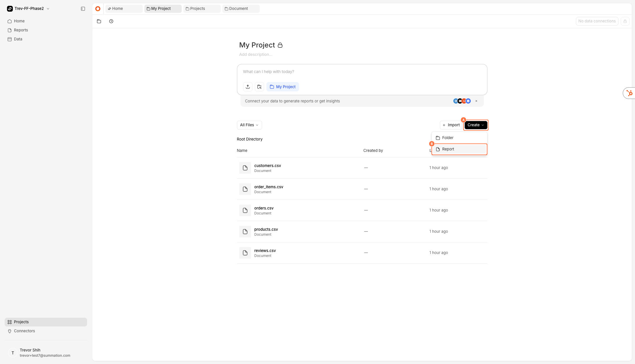Click the customers.csv file icon
Image resolution: width=635 pixels, height=364 pixels.
(245, 168)
